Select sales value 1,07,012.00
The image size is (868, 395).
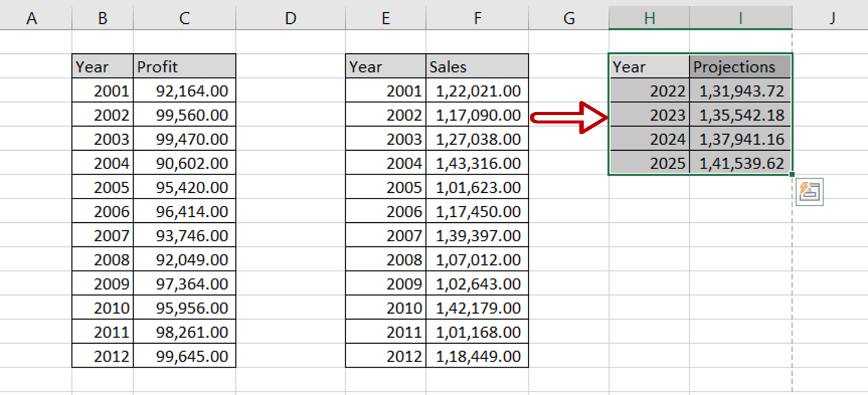click(x=477, y=259)
